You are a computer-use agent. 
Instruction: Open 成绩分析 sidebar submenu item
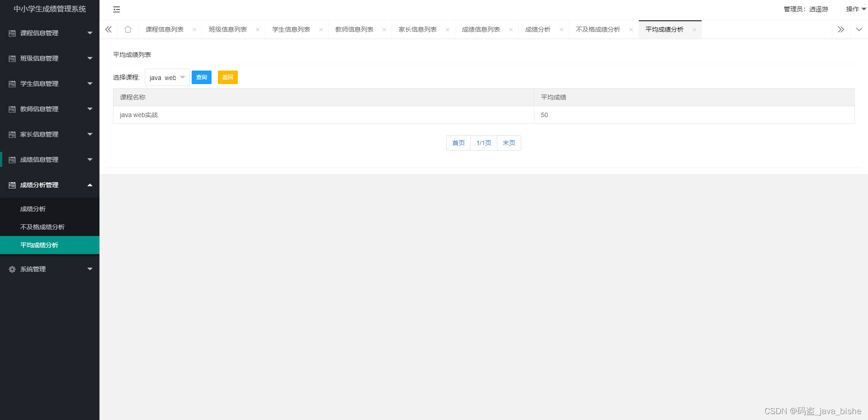coord(50,209)
